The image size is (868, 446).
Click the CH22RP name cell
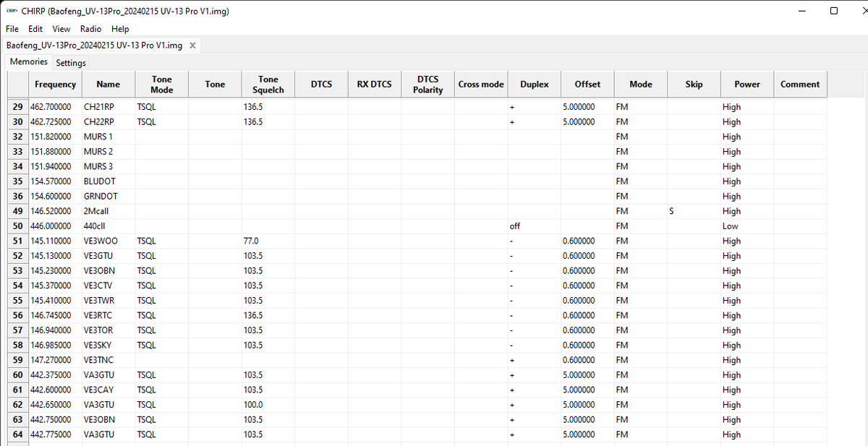109,122
